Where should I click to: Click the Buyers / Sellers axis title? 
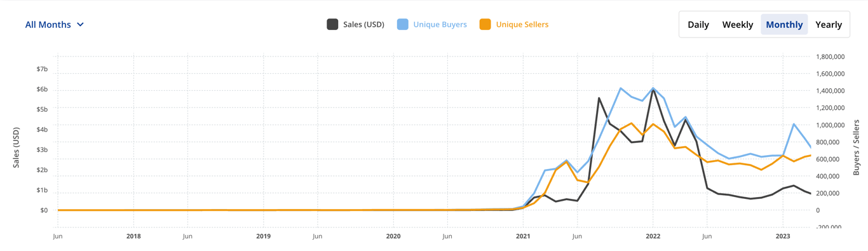click(857, 147)
